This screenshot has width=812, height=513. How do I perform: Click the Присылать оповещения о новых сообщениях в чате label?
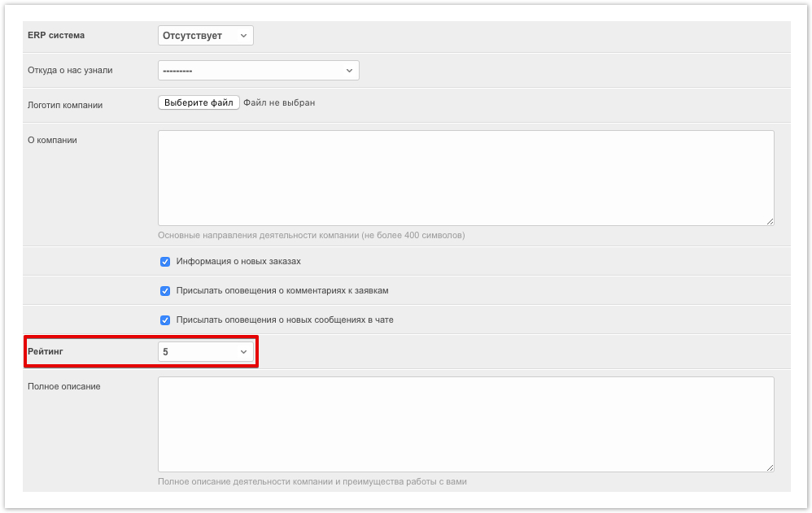(285, 320)
